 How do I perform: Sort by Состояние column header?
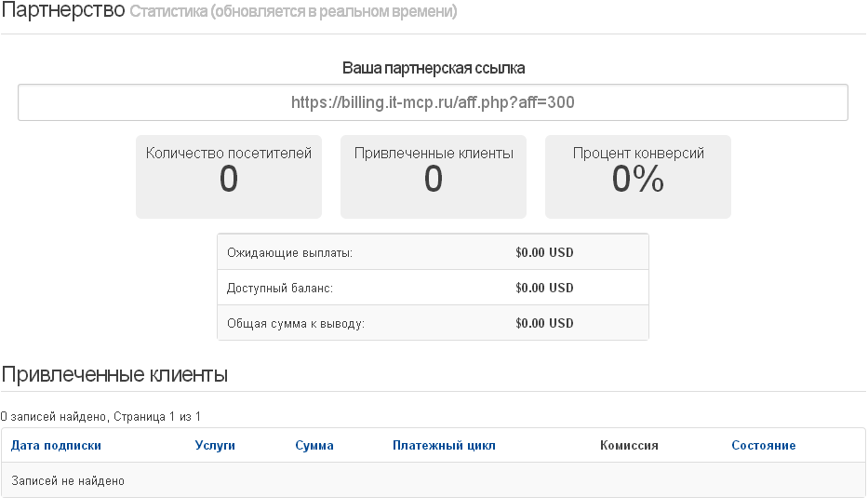(x=764, y=445)
